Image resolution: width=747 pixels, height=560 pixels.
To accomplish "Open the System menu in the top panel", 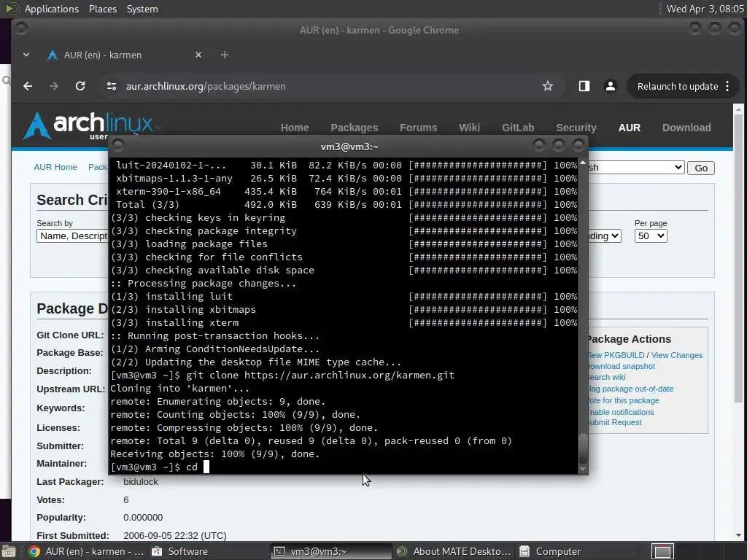I will tap(142, 9).
